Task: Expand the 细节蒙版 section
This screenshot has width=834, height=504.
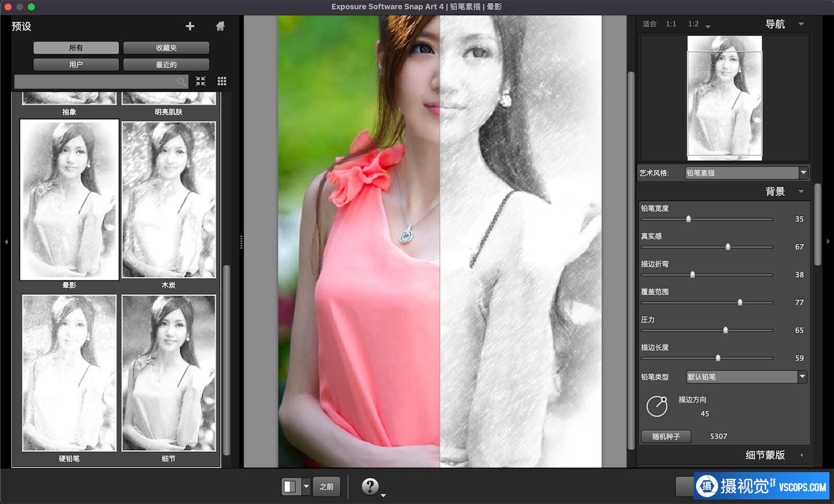Action: pos(802,455)
